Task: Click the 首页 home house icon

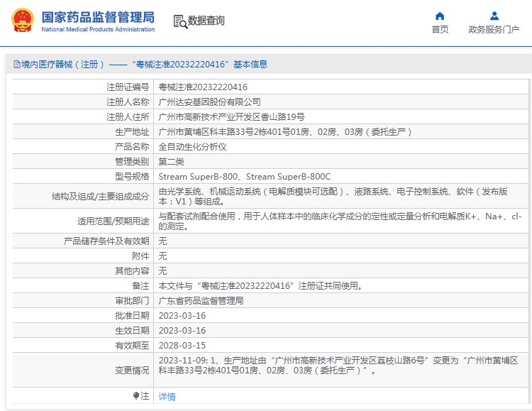Action: (x=440, y=16)
